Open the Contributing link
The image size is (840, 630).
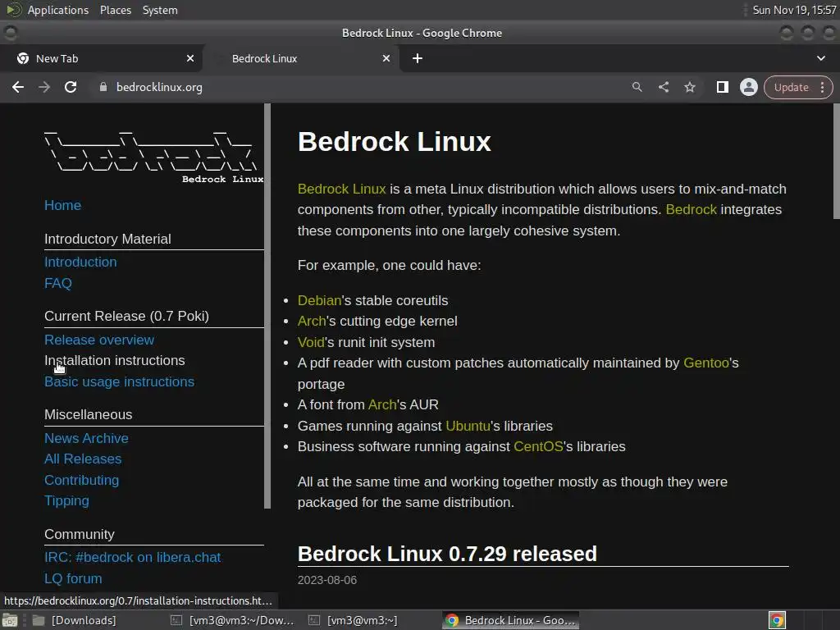click(81, 480)
